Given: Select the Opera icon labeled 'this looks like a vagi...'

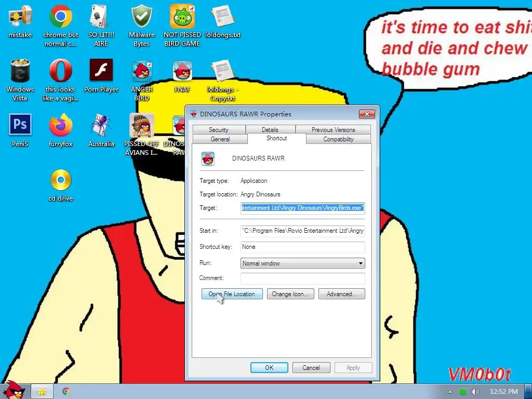Looking at the screenshot, I should click(x=60, y=80).
